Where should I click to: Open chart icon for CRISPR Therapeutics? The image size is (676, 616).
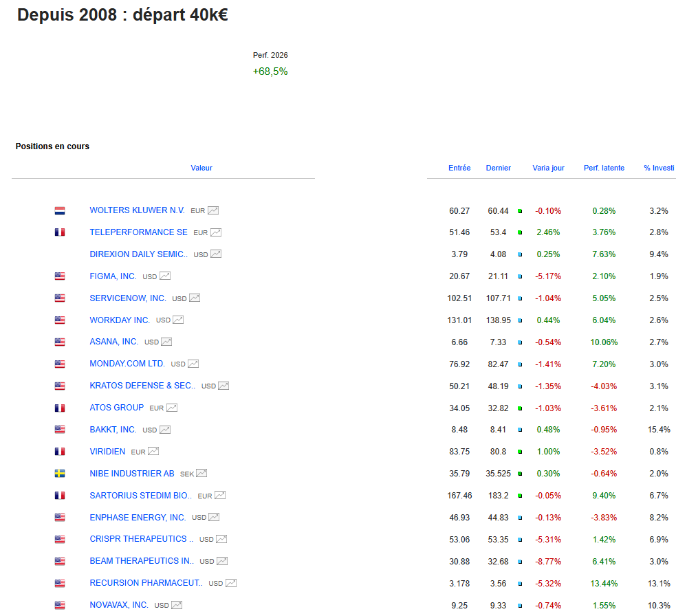[221, 539]
